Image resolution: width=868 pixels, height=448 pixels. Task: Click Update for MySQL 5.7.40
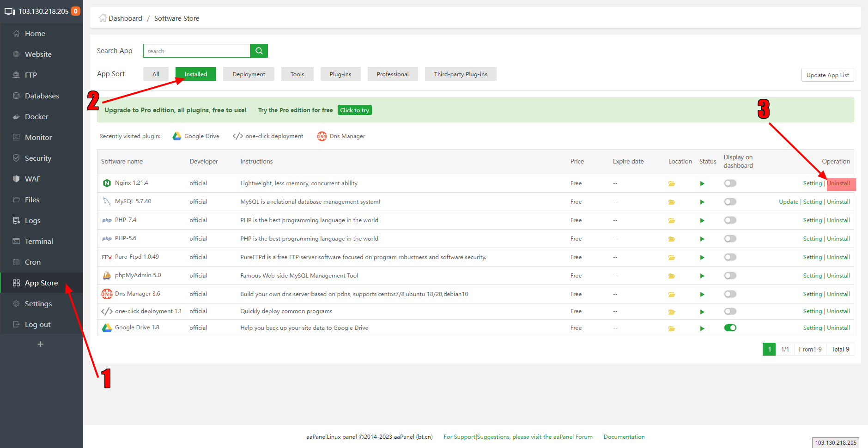pyautogui.click(x=789, y=202)
